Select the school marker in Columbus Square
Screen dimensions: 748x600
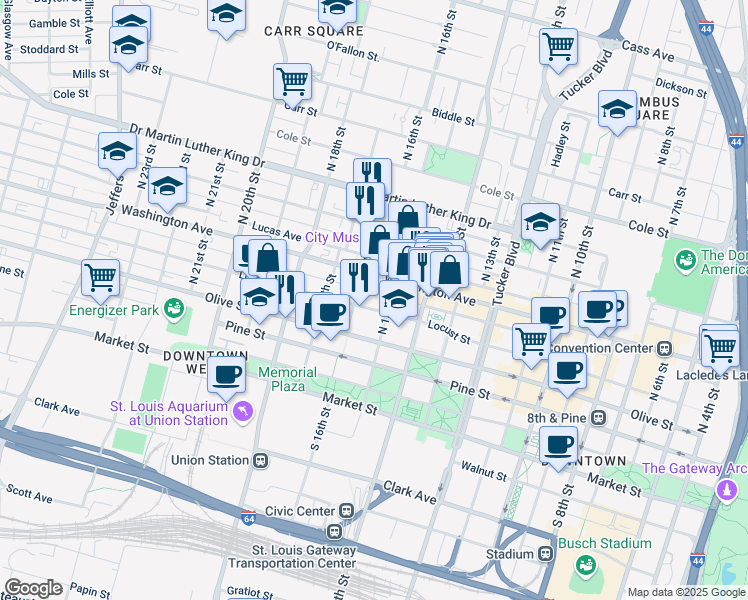(617, 110)
